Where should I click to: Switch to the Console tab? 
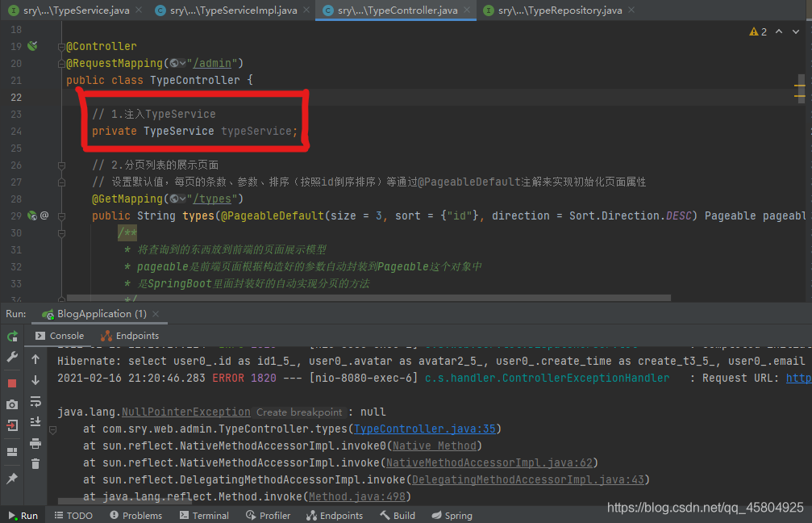pyautogui.click(x=60, y=336)
